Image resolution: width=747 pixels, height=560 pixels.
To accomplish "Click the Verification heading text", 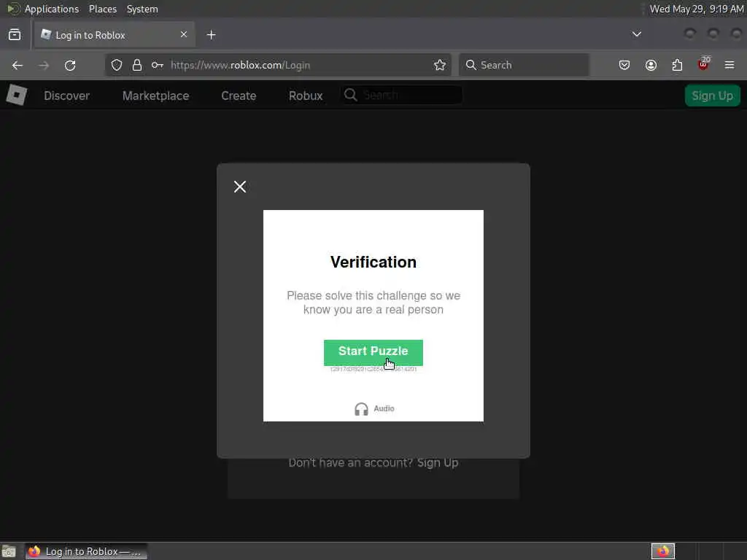I will 373,262.
